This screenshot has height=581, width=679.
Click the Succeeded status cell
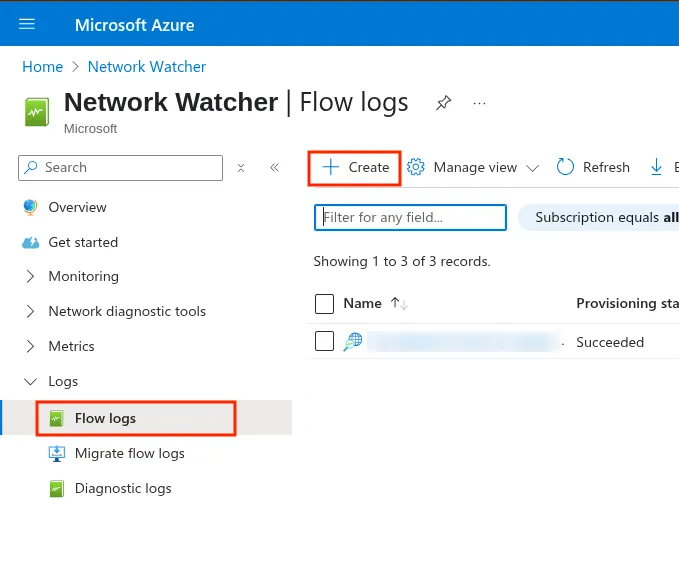[x=610, y=342]
